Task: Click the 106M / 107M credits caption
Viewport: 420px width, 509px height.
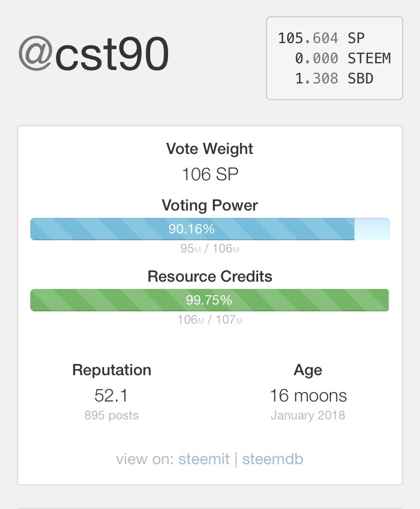Action: click(x=209, y=320)
